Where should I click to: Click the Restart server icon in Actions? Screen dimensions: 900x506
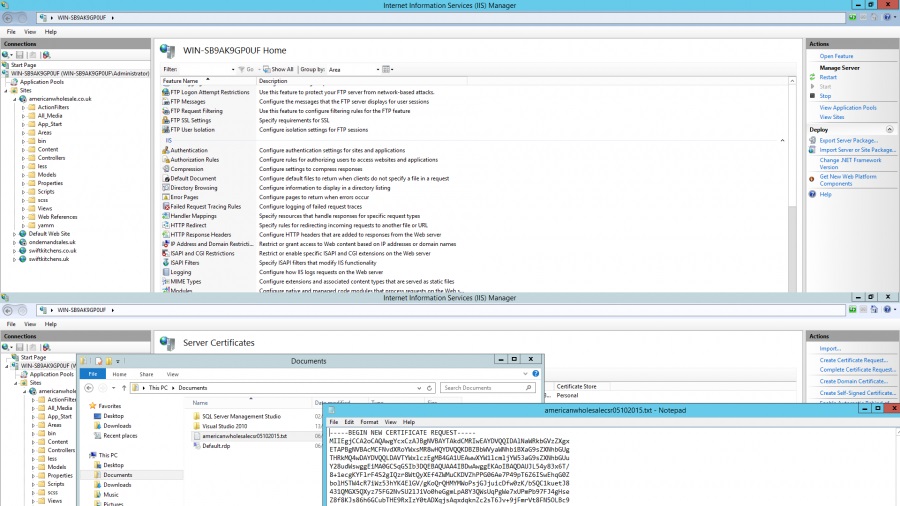tap(812, 77)
